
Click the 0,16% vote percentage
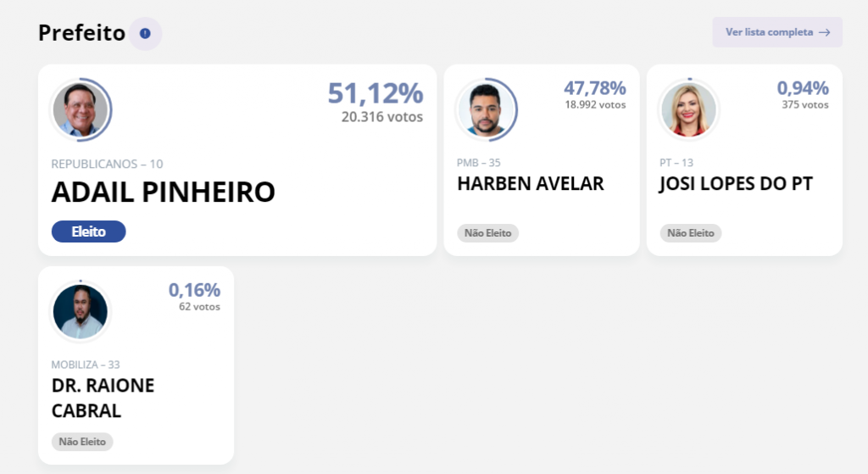click(x=194, y=290)
